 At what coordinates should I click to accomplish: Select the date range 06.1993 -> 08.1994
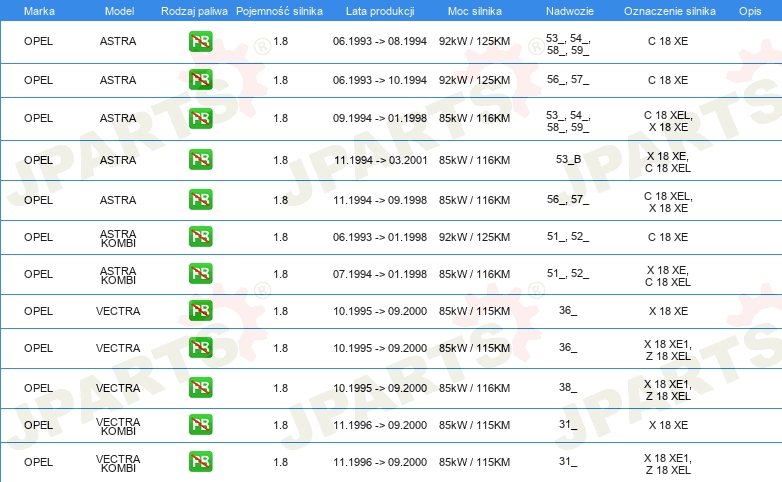point(380,41)
